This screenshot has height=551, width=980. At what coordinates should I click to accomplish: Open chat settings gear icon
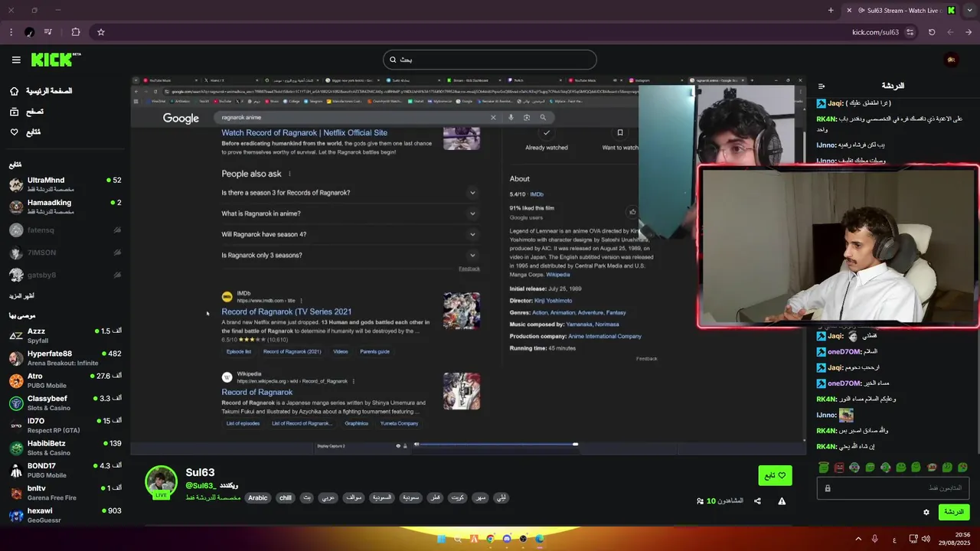click(x=926, y=512)
